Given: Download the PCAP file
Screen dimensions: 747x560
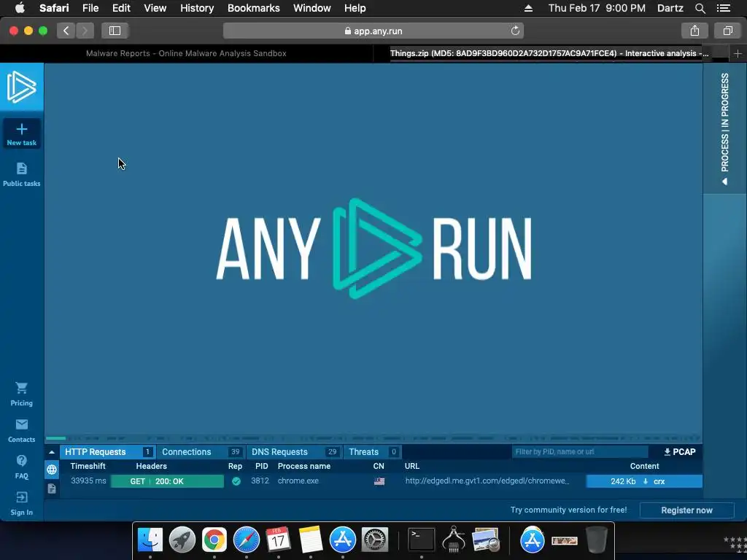Looking at the screenshot, I should (x=679, y=452).
